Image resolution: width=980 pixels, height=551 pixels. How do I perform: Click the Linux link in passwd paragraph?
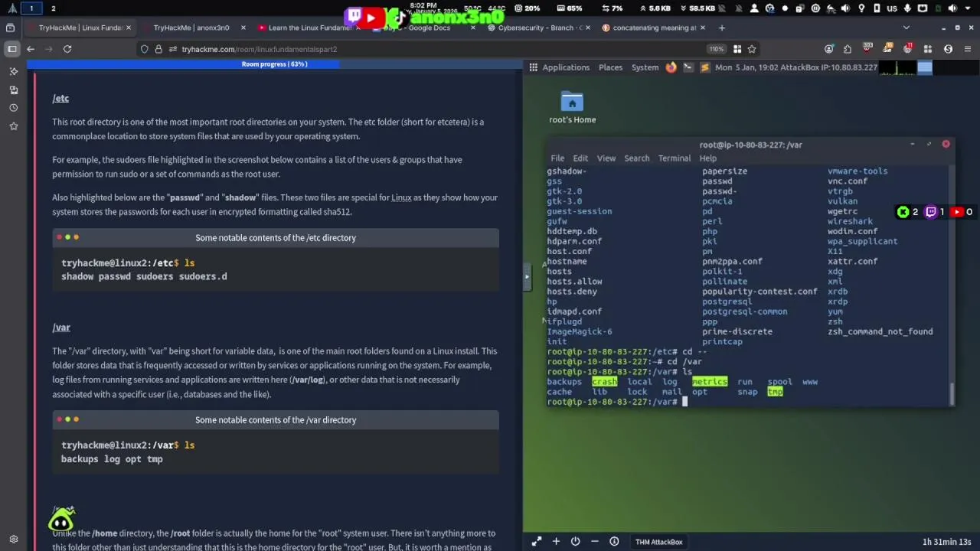(401, 197)
